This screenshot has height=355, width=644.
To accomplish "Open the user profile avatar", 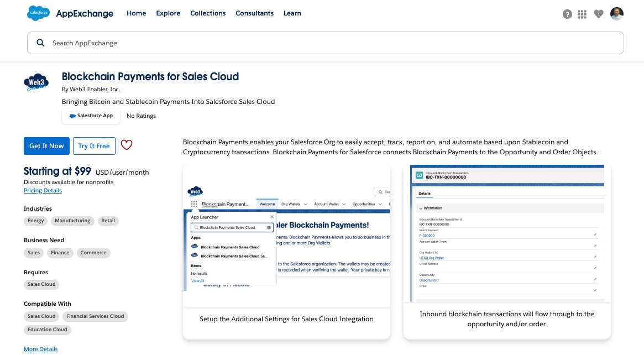I will pos(616,14).
